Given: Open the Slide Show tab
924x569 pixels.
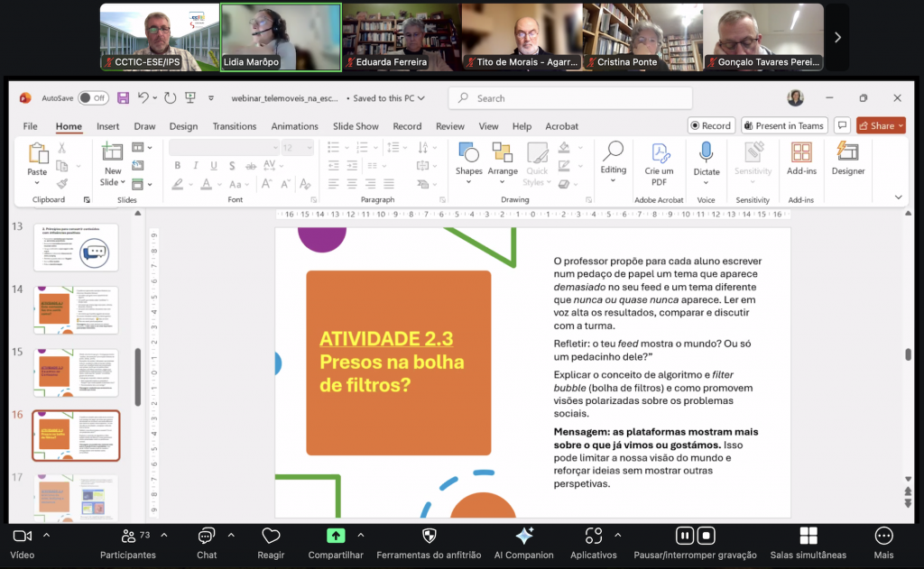Looking at the screenshot, I should click(x=356, y=126).
